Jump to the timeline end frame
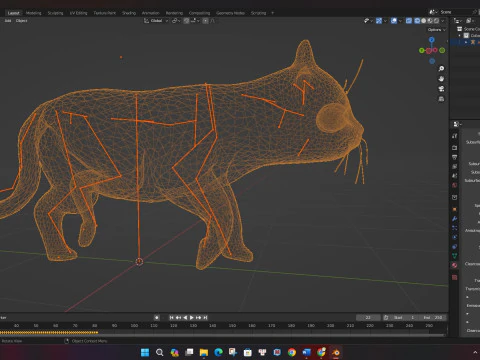The image size is (480, 360). [x=205, y=317]
